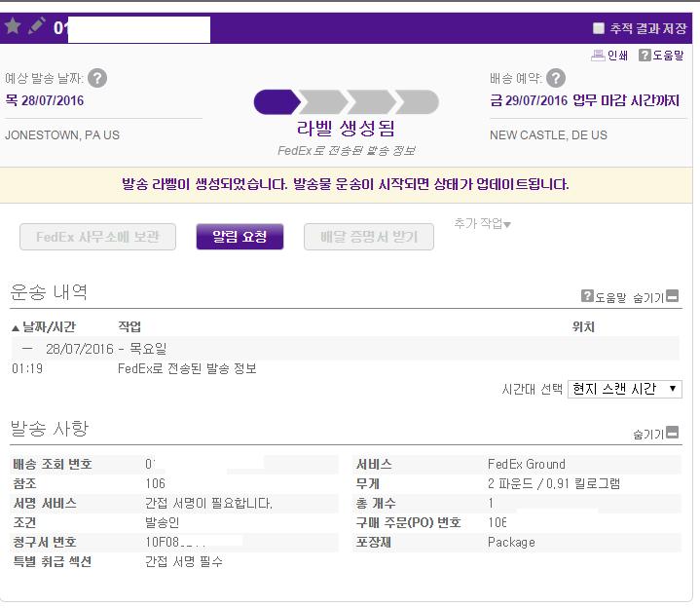Toggle the 28/07/2016 date row collapse dash
Image resolution: width=700 pixels, height=608 pixels.
point(27,349)
